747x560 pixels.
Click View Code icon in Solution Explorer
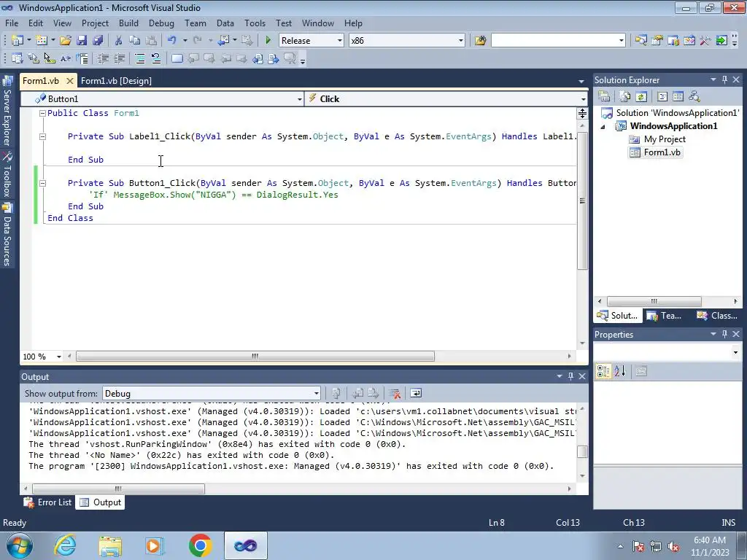click(662, 97)
